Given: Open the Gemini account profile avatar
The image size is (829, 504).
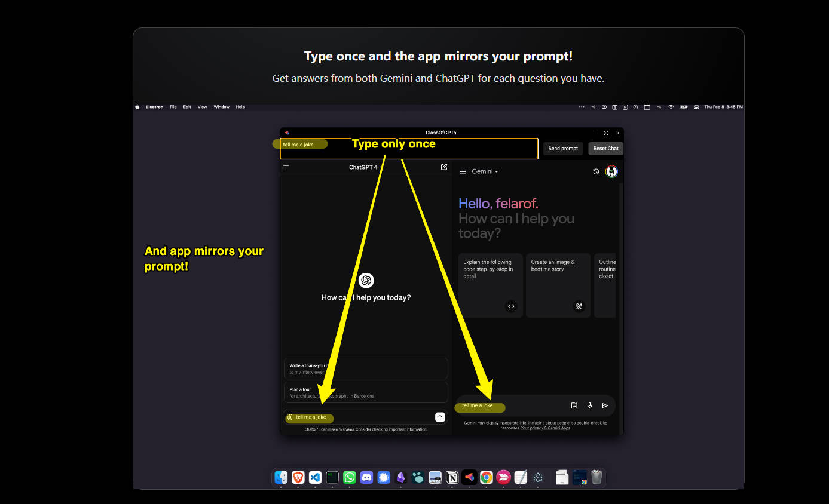Looking at the screenshot, I should point(611,171).
